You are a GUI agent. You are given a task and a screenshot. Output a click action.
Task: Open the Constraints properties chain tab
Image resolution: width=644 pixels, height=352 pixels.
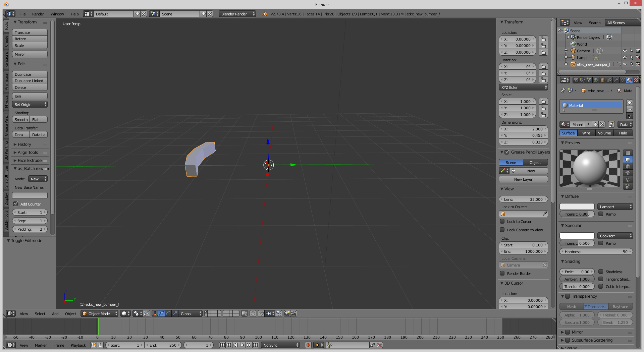click(x=609, y=80)
